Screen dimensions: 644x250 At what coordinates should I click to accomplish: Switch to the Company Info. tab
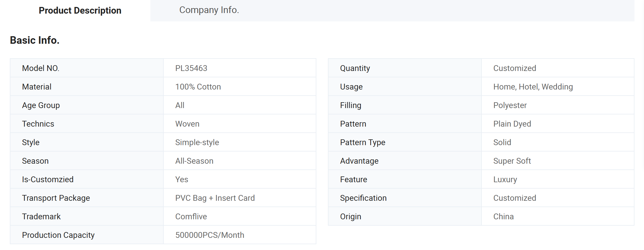pyautogui.click(x=209, y=10)
